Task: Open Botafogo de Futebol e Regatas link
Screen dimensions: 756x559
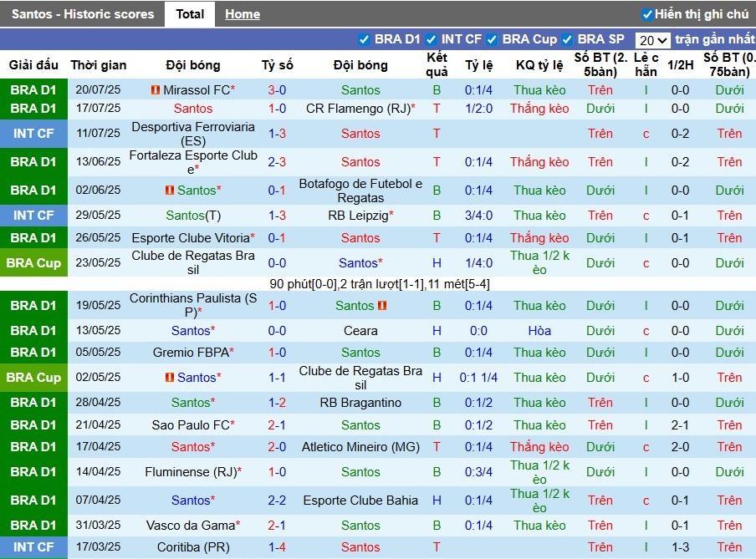Action: coord(360,191)
